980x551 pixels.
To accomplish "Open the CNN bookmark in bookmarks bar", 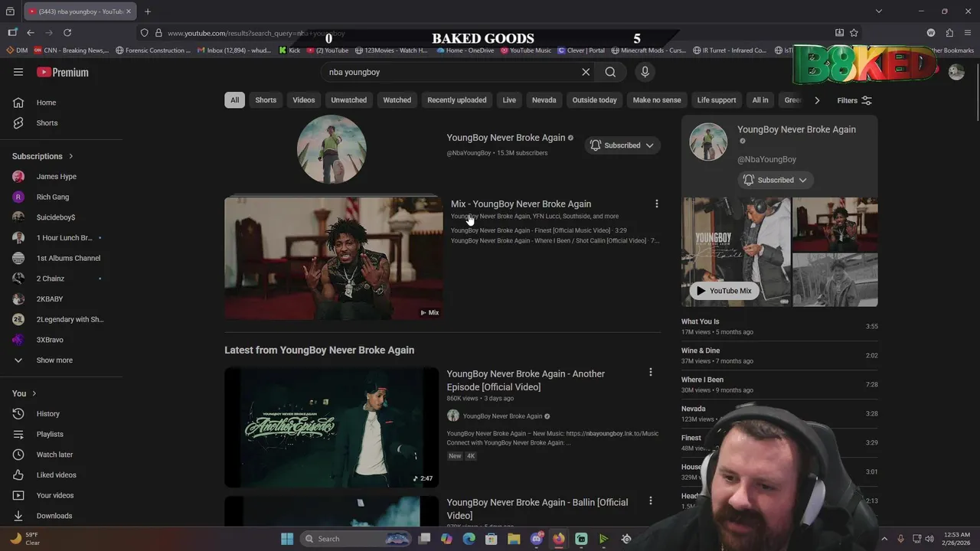I will click(72, 51).
